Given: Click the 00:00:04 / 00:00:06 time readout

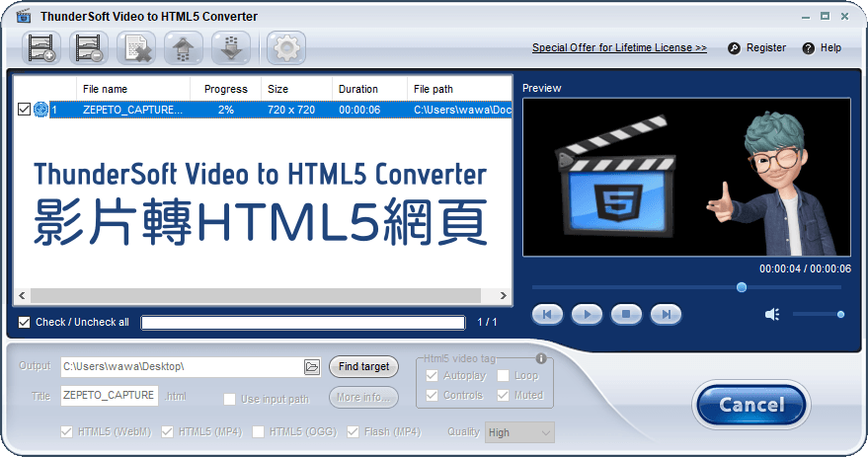Looking at the screenshot, I should (805, 268).
